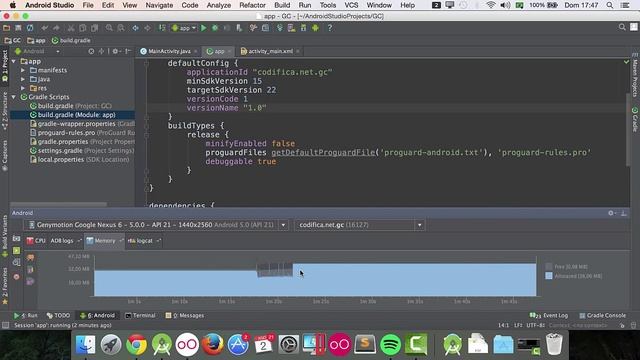Image resolution: width=640 pixels, height=360 pixels.
Task: Select build.gradle (Project: GC) file
Action: point(71,106)
